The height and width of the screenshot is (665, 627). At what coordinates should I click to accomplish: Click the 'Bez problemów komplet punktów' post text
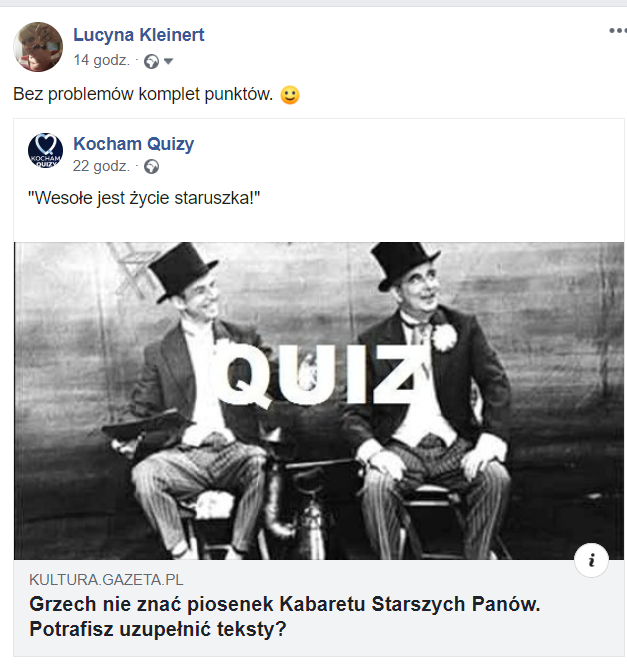tap(143, 94)
